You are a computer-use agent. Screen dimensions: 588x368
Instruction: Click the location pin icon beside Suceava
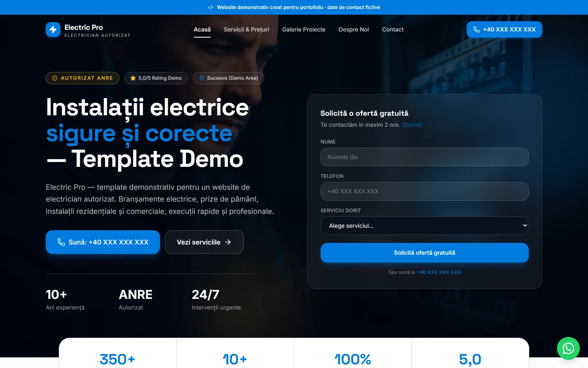(x=202, y=78)
